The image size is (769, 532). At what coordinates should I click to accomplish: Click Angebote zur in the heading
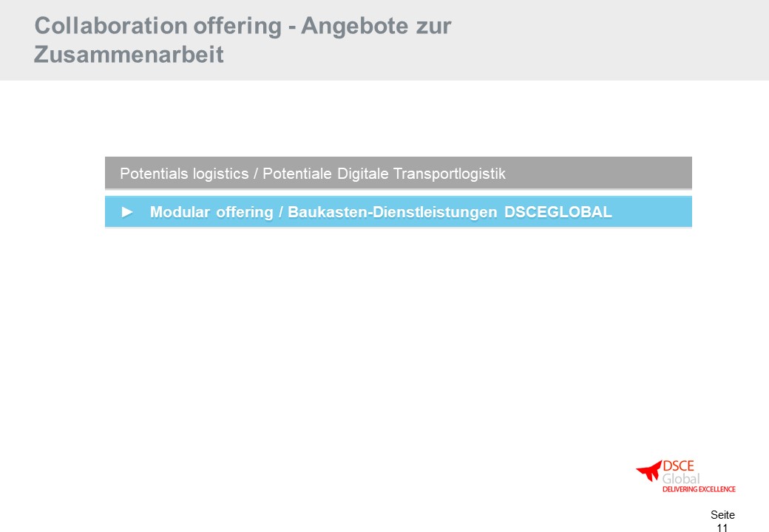[x=376, y=25]
